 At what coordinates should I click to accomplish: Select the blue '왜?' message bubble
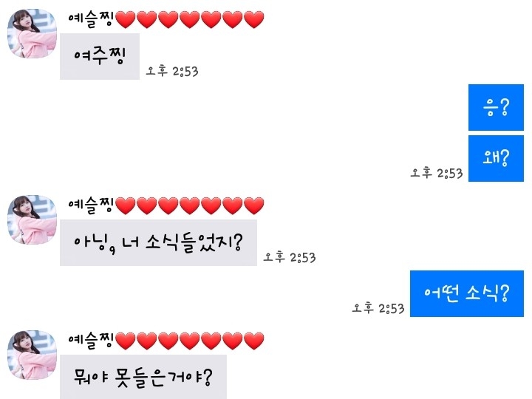pos(496,158)
